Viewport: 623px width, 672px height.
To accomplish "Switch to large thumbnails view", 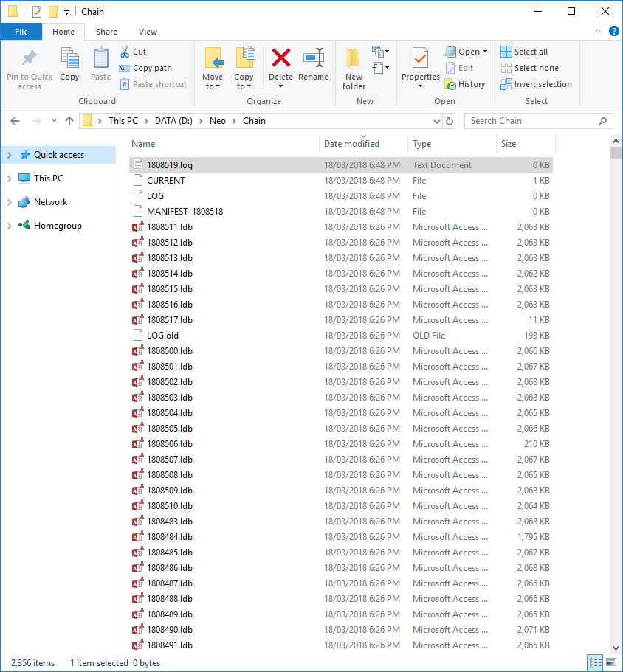I will point(610,662).
